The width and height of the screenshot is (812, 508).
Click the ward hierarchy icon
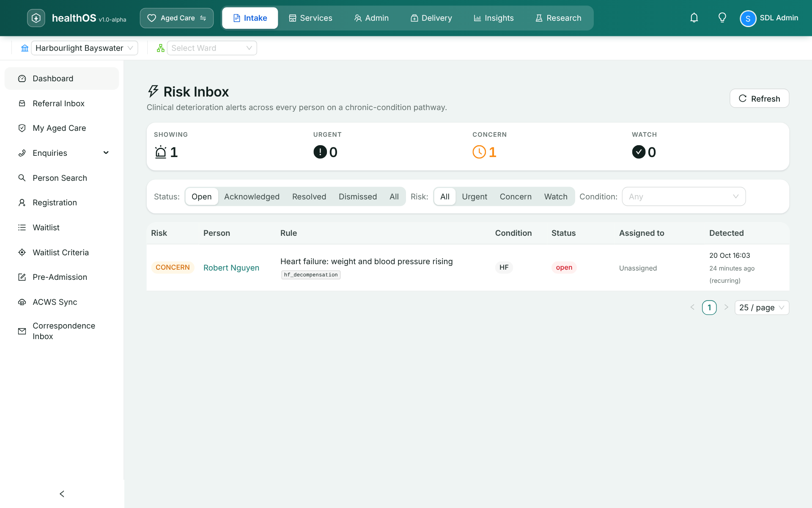[161, 48]
